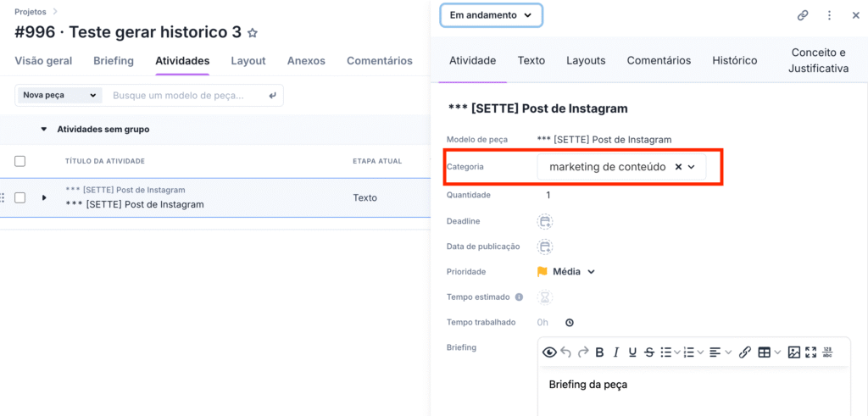Open table options dropdown arrow

coord(777,352)
